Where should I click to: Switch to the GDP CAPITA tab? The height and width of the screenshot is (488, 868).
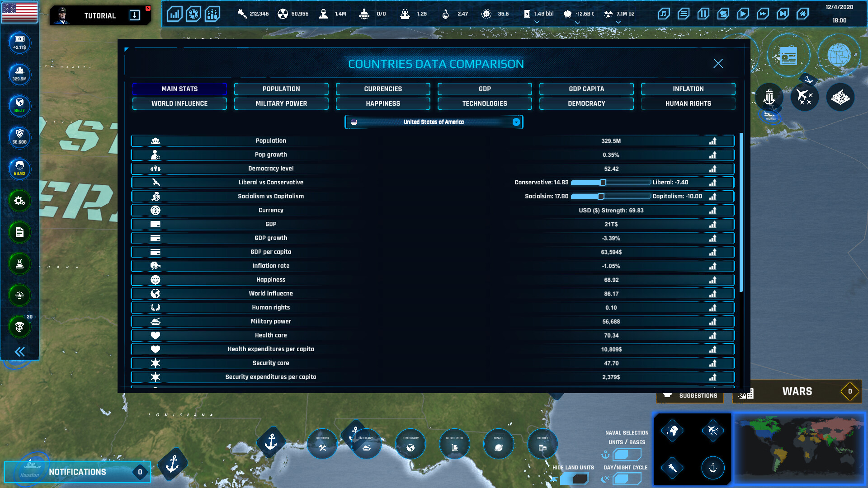coord(586,89)
